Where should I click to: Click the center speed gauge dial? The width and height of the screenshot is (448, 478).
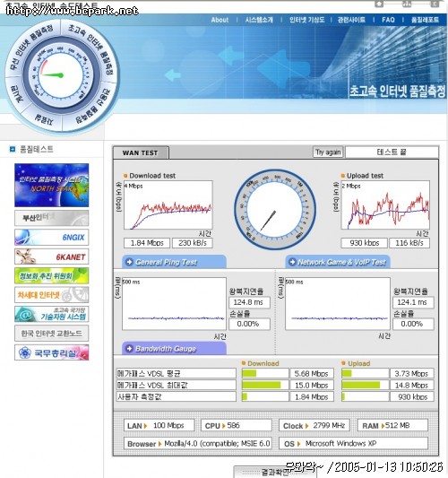pos(275,210)
